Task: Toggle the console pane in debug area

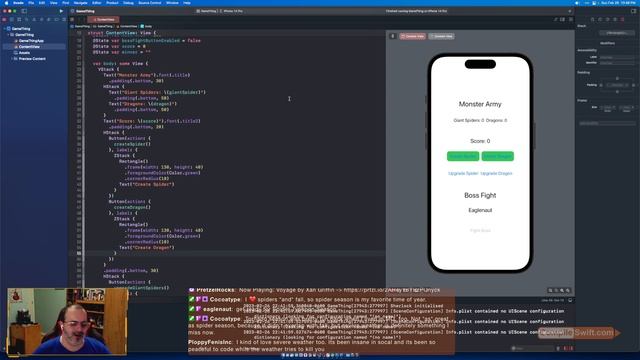Action: pyautogui.click(x=571, y=348)
